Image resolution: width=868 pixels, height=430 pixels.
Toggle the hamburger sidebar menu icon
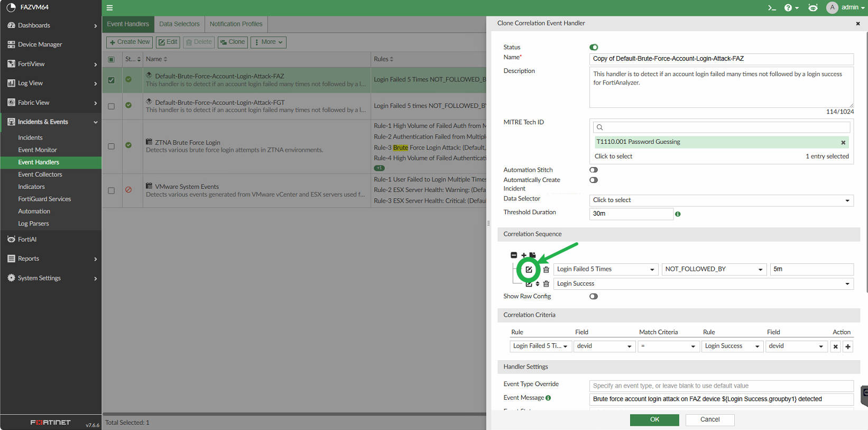[109, 7]
